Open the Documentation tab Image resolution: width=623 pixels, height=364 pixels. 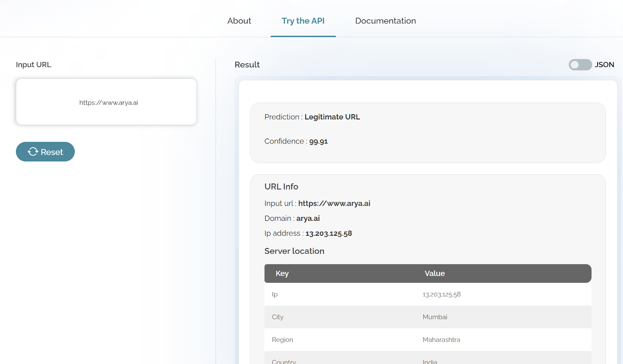[385, 21]
